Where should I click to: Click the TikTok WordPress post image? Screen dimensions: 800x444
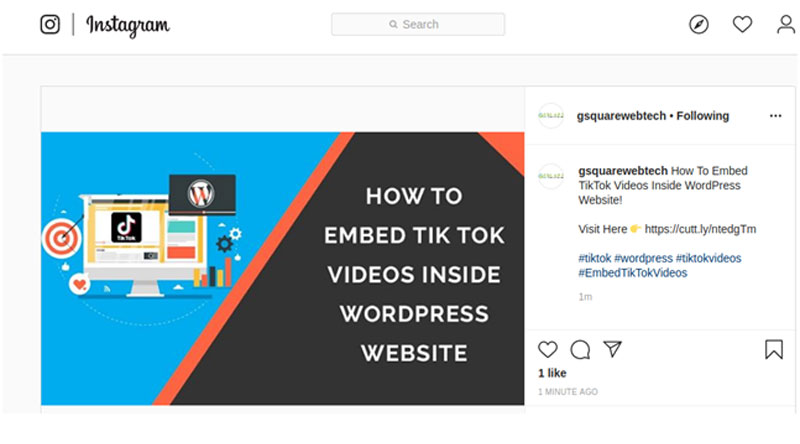point(283,268)
